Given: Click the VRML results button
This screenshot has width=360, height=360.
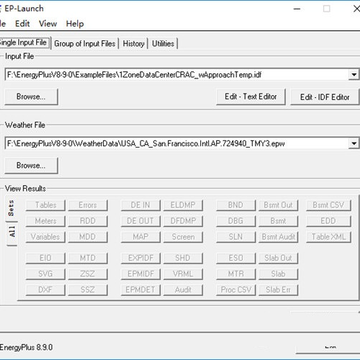Looking at the screenshot, I should click(183, 274).
